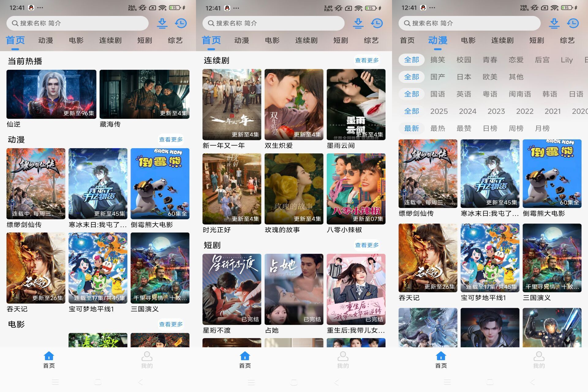The width and height of the screenshot is (588, 392).
Task: Tap 查看更多 beside the 短剧 section
Action: click(367, 245)
